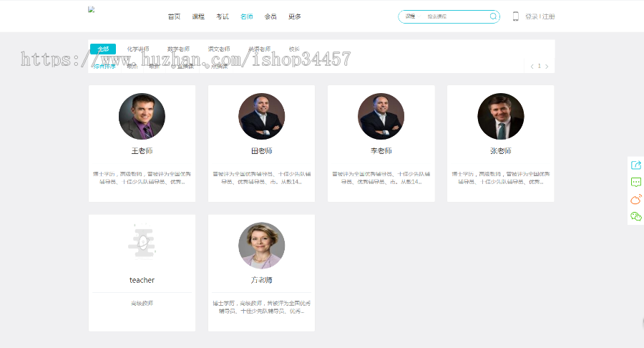Open 考试 in the top navigation
The image size is (644, 348).
pyautogui.click(x=223, y=16)
